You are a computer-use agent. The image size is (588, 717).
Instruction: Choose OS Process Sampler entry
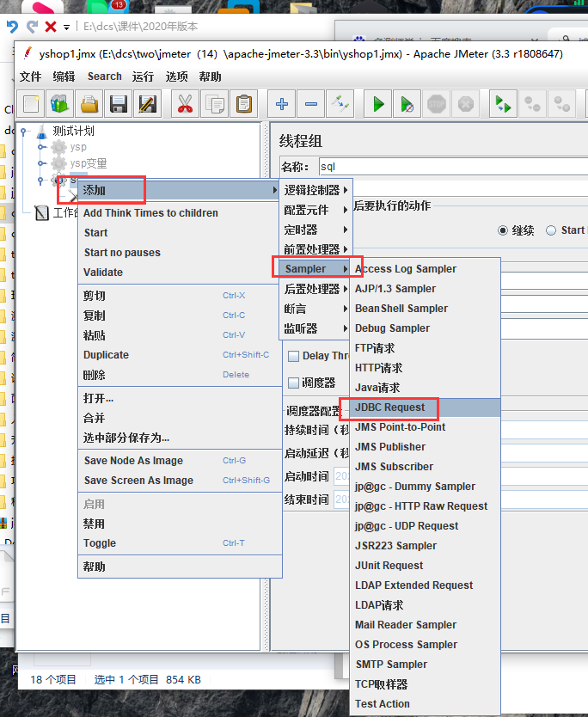click(x=426, y=645)
